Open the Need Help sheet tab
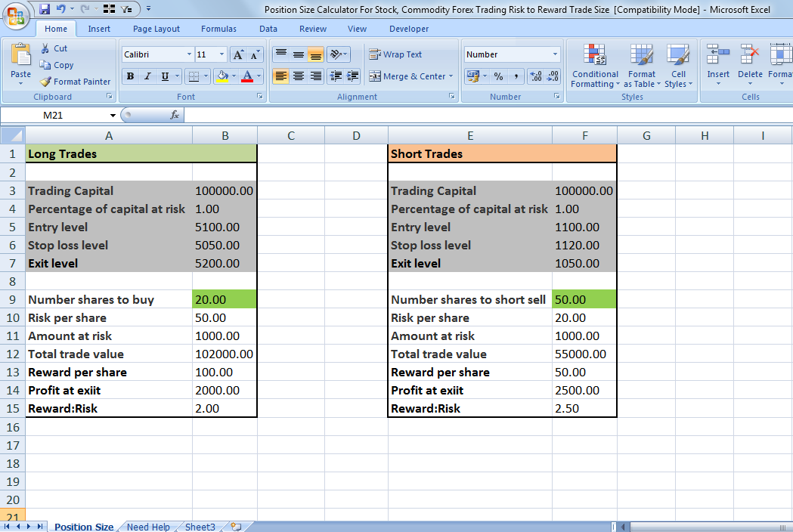Image resolution: width=793 pixels, height=532 pixels. [148, 527]
